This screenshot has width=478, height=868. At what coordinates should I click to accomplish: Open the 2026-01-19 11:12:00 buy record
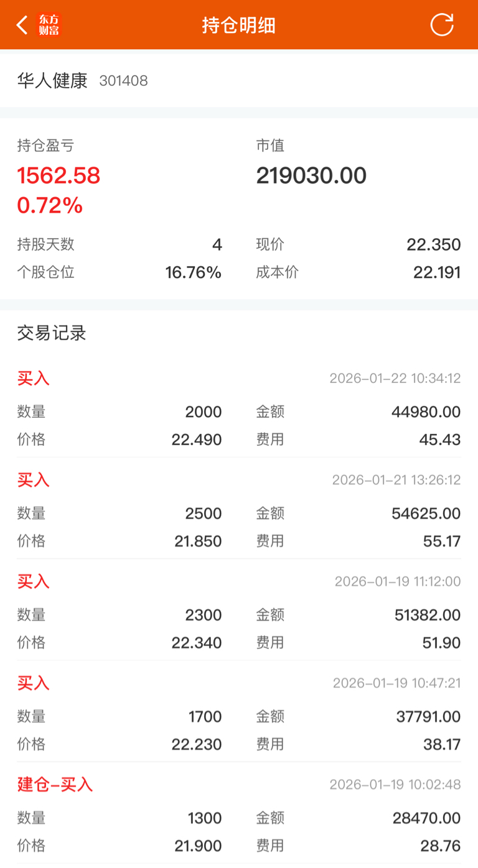pos(239,612)
